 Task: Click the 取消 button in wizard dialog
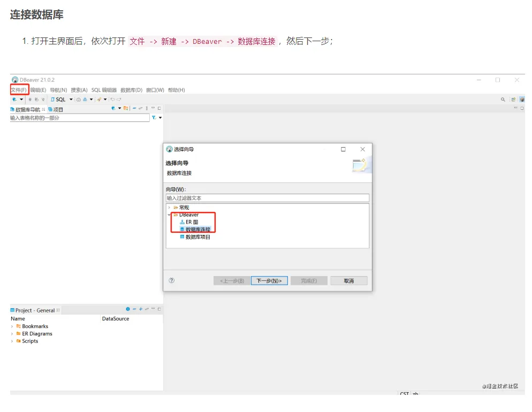tap(349, 281)
